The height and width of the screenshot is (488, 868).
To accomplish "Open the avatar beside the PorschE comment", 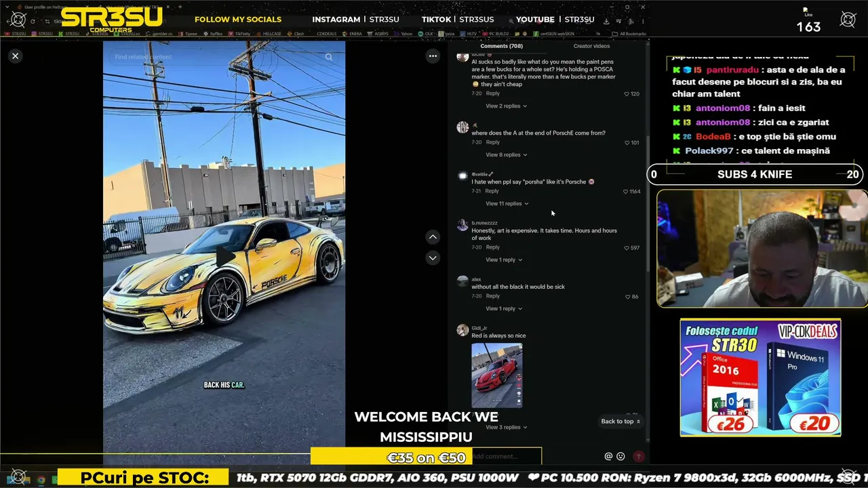I will [x=462, y=127].
